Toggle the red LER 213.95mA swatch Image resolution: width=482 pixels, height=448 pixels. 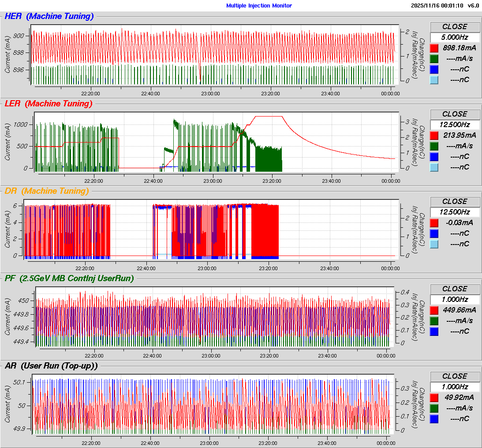(434, 135)
